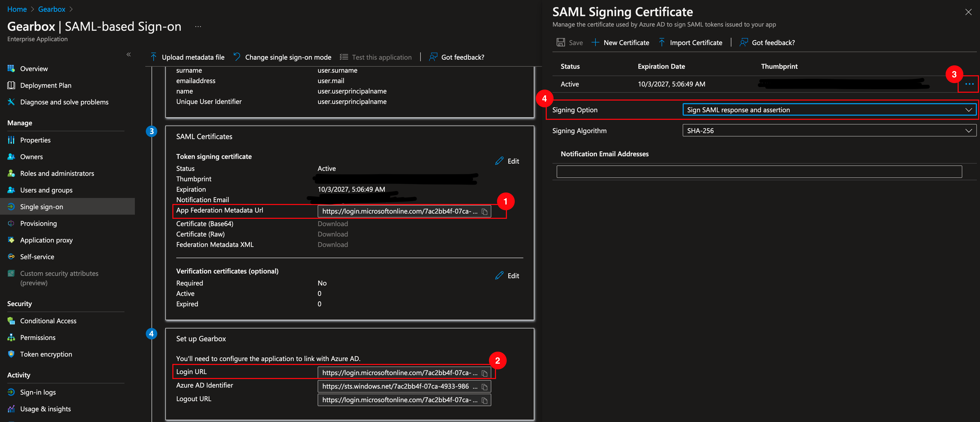Go to the Home breadcrumb
Image resolution: width=980 pixels, height=422 pixels.
tap(17, 9)
